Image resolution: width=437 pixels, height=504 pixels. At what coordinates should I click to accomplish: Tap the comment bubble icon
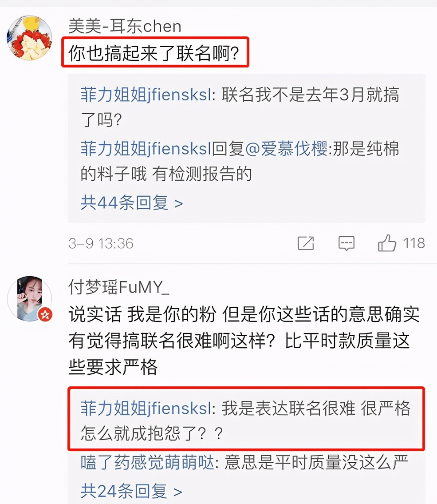coord(346,243)
